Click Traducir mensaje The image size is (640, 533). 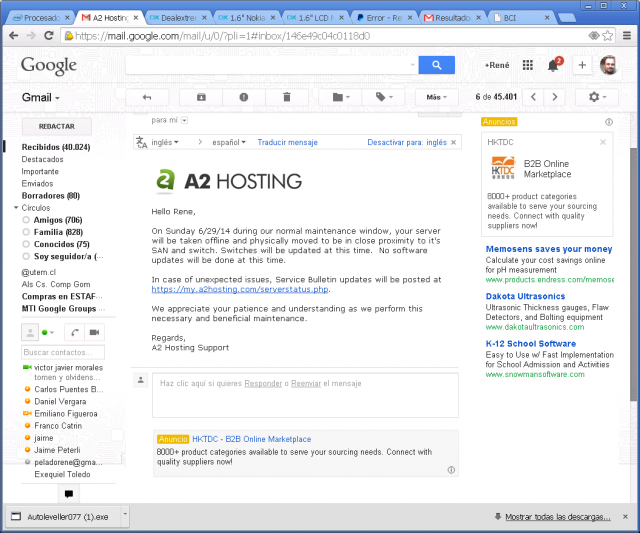(x=287, y=142)
